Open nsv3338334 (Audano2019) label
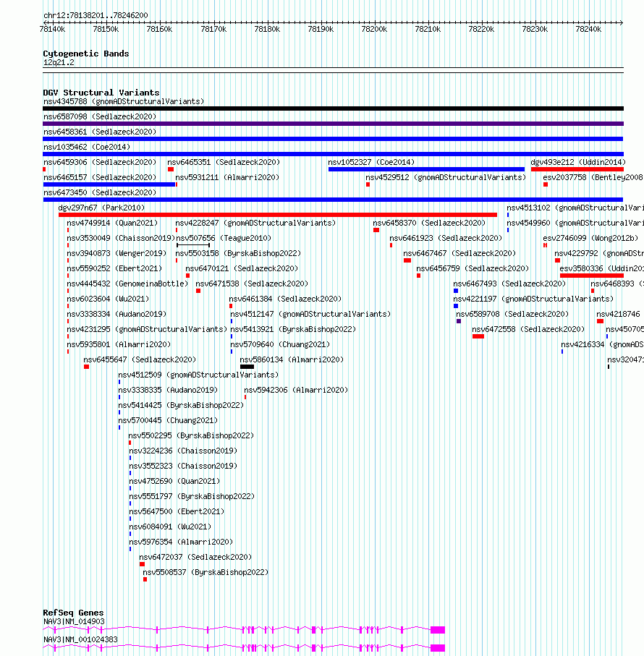The image size is (644, 656). [116, 314]
